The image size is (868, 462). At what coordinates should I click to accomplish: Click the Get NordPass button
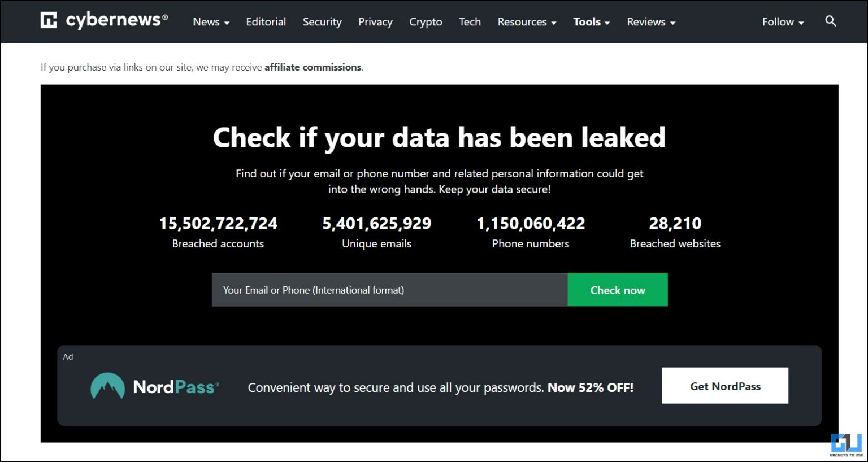(x=725, y=386)
